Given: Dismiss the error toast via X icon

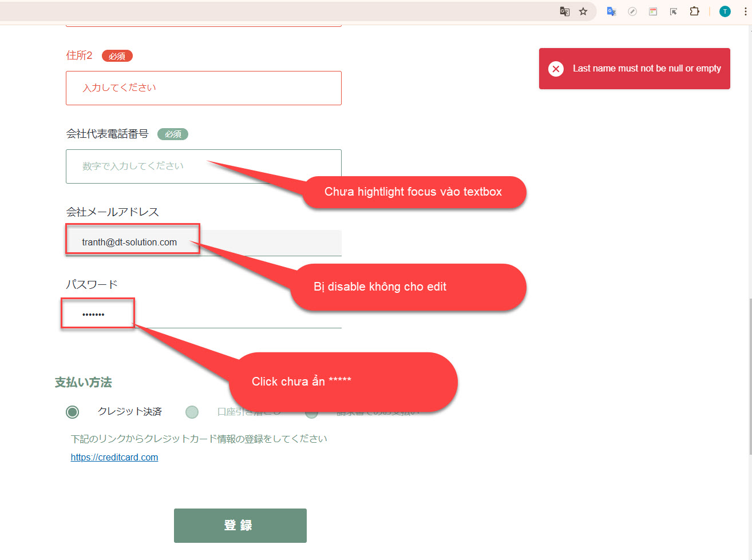Looking at the screenshot, I should (556, 69).
